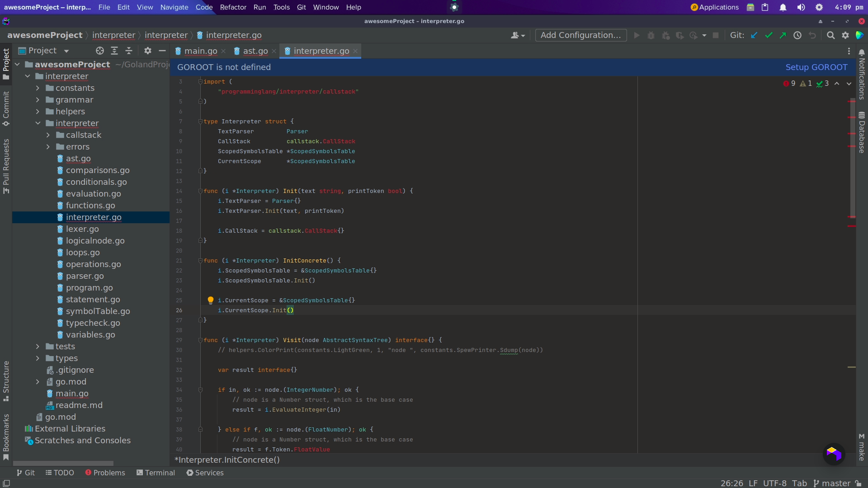
Task: Expand the tests folder
Action: [38, 347]
